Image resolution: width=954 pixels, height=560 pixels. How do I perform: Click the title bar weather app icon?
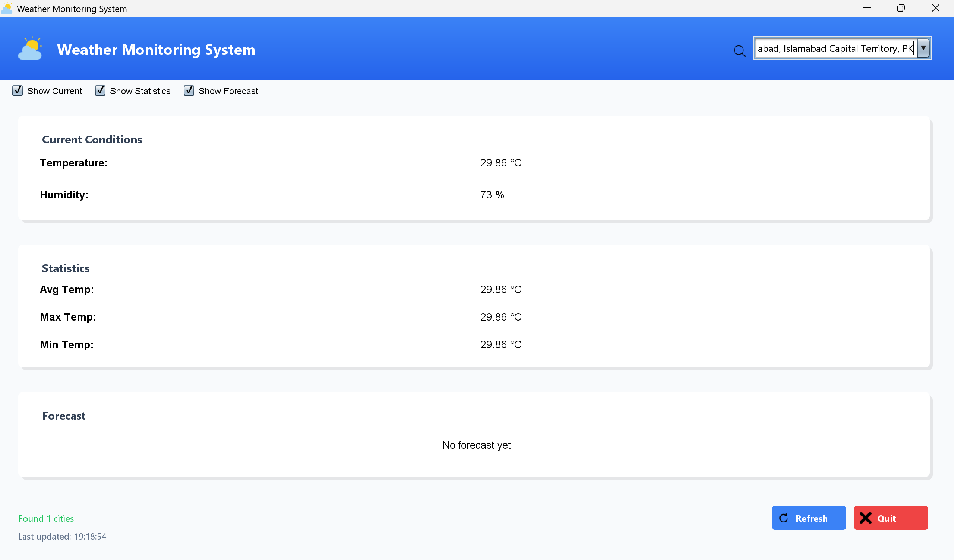point(6,8)
